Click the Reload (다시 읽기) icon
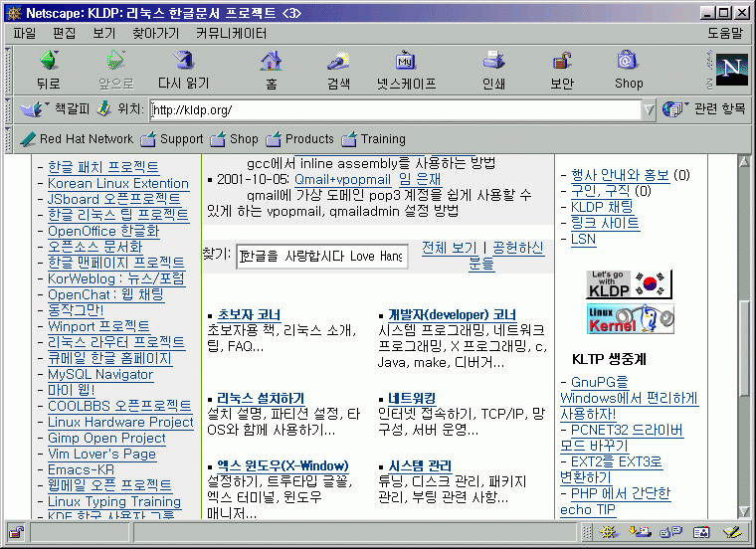 184,61
